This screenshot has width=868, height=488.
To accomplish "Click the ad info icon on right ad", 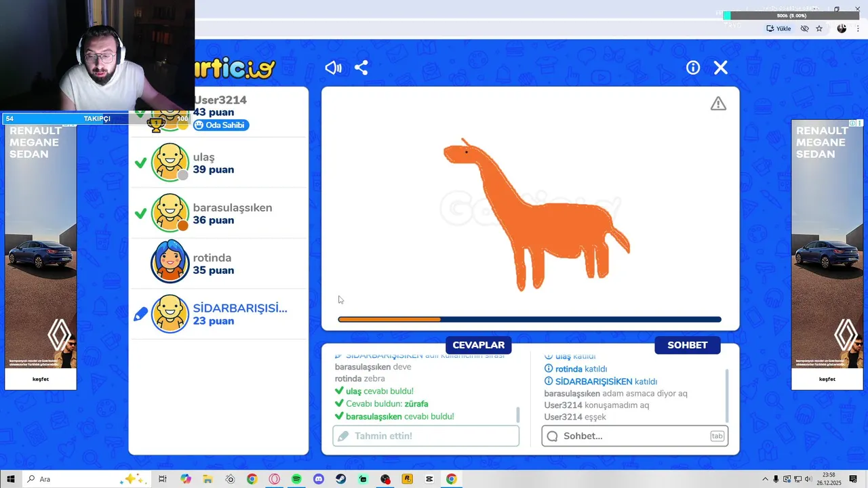I will click(x=853, y=123).
